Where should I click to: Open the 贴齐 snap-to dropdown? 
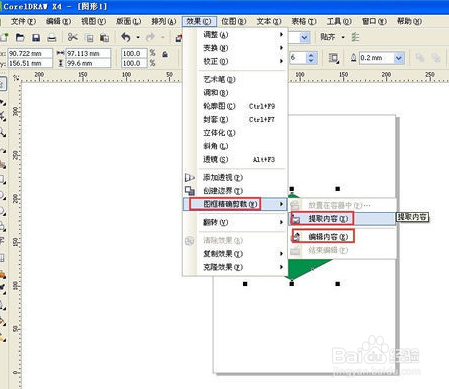343,37
